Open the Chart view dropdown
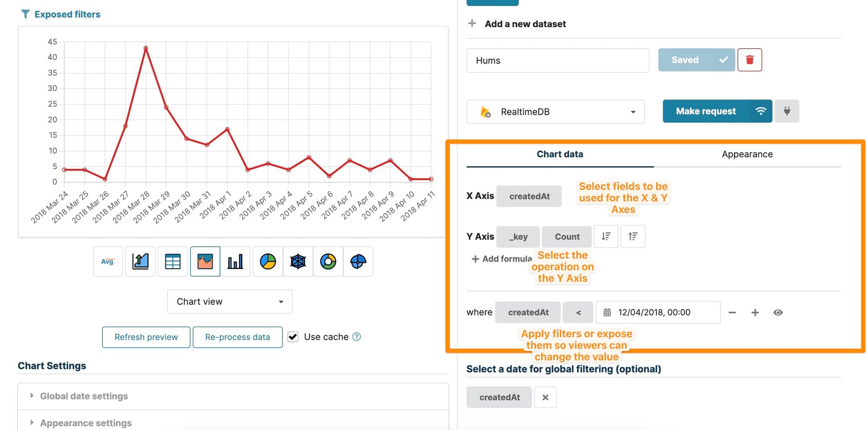The height and width of the screenshot is (430, 868). [230, 301]
